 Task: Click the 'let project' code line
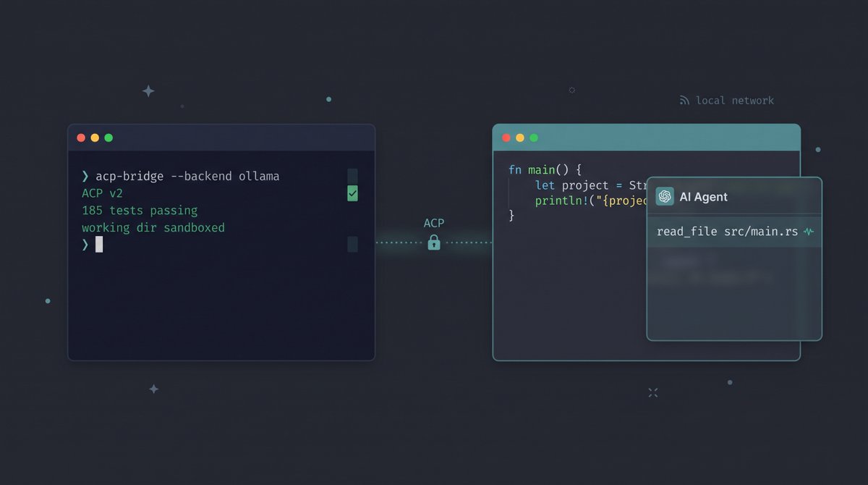[590, 185]
